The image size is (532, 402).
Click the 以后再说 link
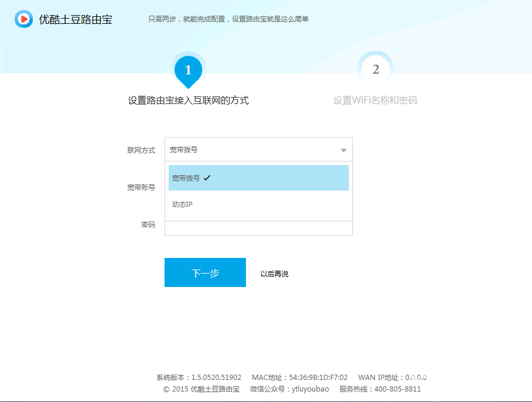pyautogui.click(x=274, y=274)
